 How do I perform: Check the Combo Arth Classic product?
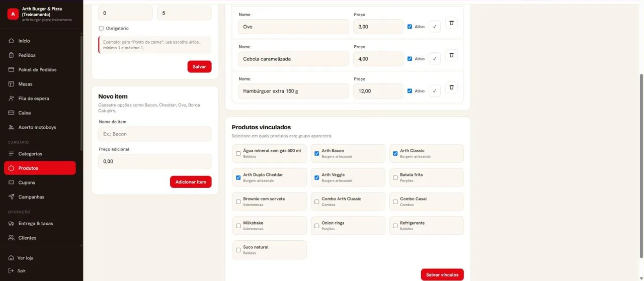coord(317,202)
